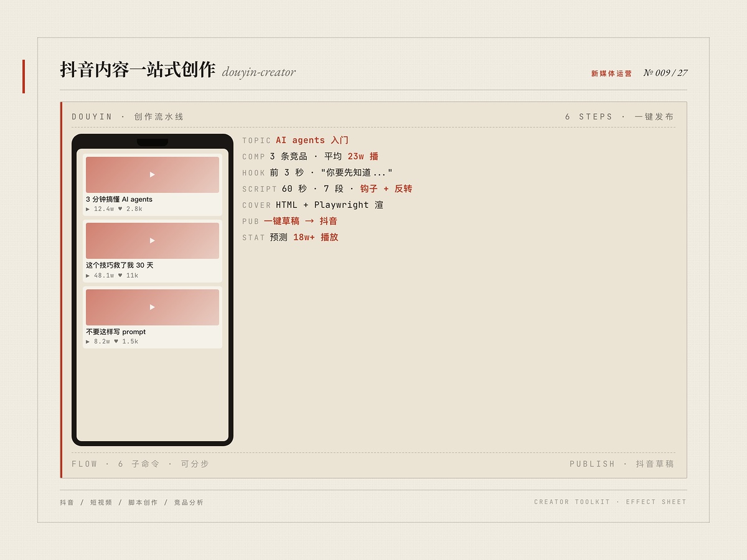
Task: Click the "6 STEPS · 一键发布" label
Action: (x=619, y=116)
